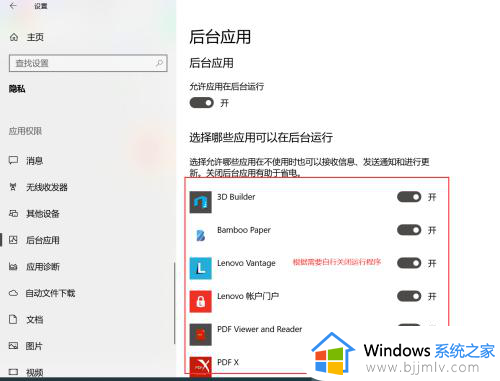
Task: Go back using the back arrow
Action: (x=13, y=6)
